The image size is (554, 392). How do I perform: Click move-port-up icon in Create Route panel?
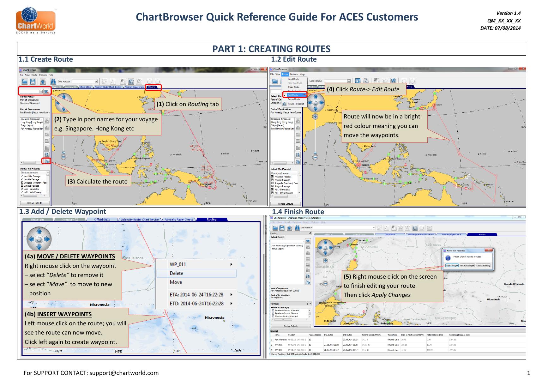pyautogui.click(x=47, y=127)
